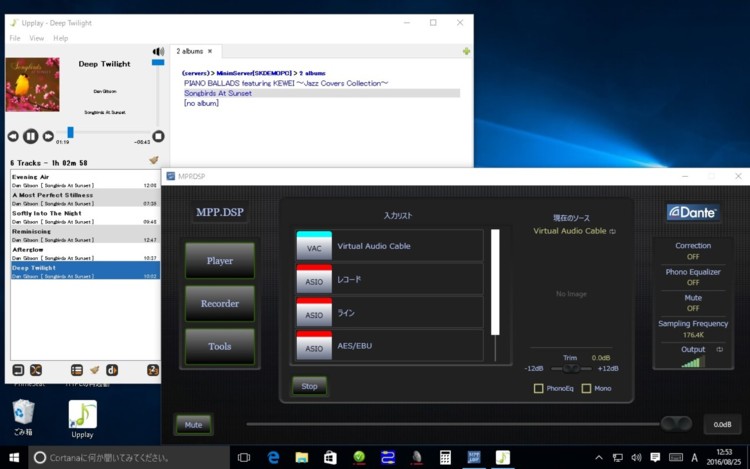This screenshot has width=750, height=469.
Task: Click the 'd' directory icon in footer
Action: tap(112, 370)
